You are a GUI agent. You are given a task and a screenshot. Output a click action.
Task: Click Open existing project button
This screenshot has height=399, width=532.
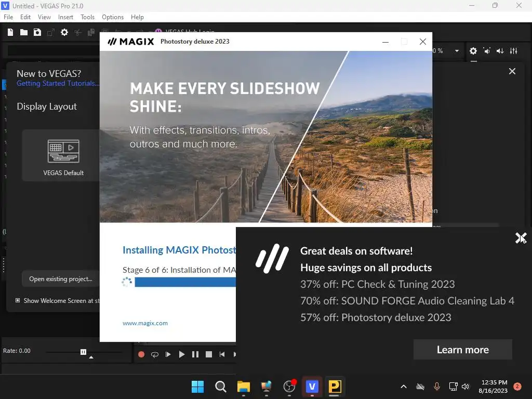pos(61,279)
